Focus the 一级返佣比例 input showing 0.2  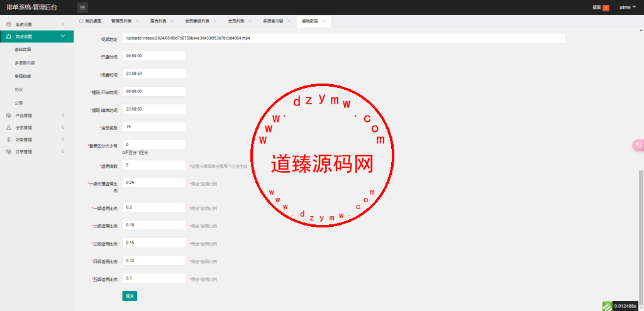point(154,207)
